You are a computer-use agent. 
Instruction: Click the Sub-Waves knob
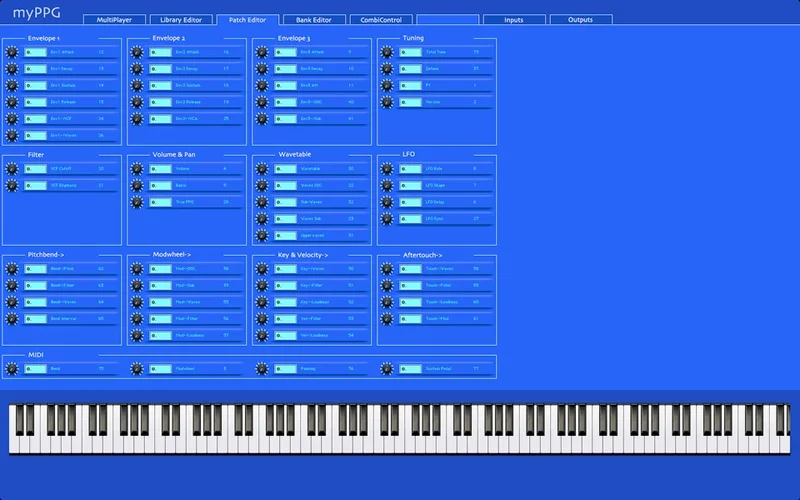pyautogui.click(x=262, y=202)
